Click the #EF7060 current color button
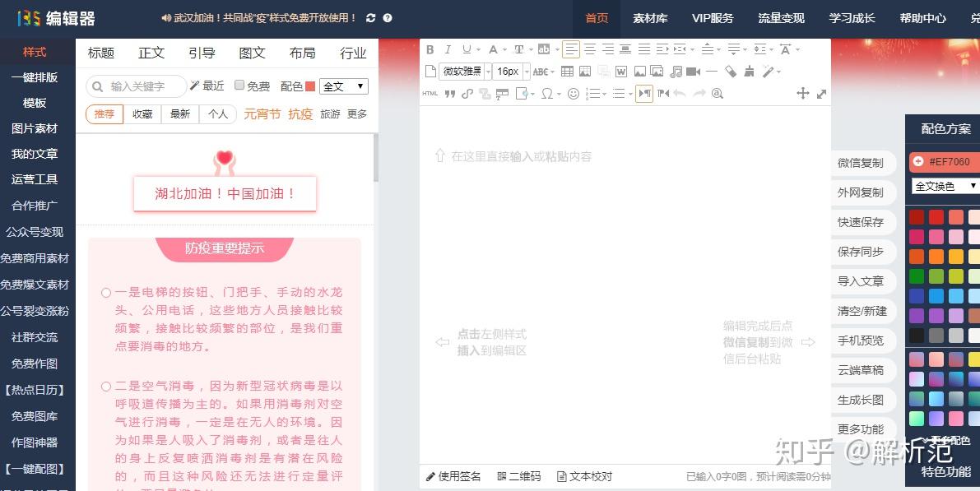Viewport: 980px width, 491px height. click(x=944, y=162)
